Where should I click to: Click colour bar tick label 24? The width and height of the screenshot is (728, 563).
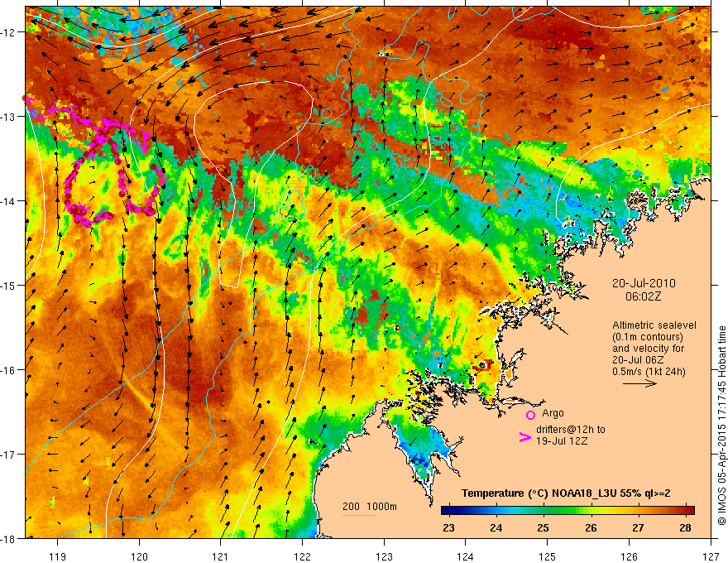point(496,527)
